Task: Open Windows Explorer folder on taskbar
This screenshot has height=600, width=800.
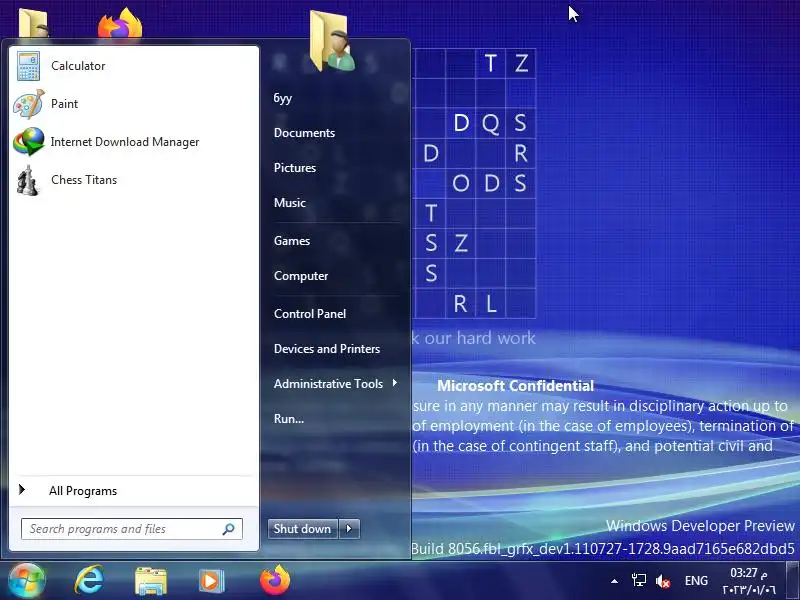Action: coord(151,581)
